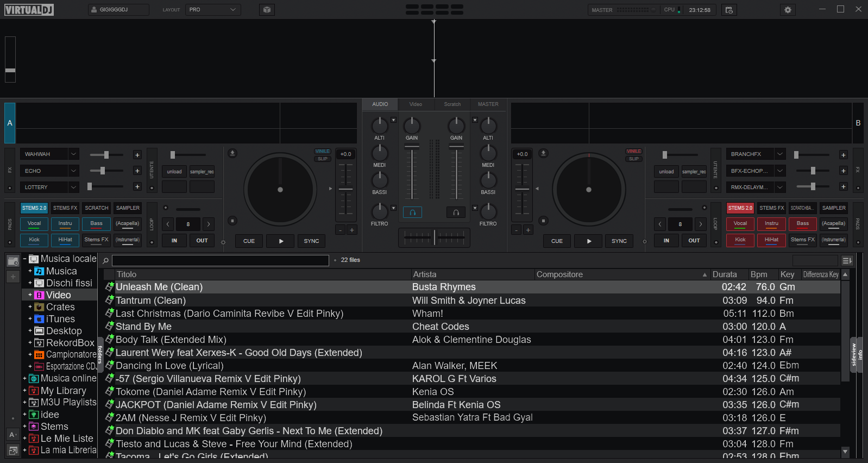The width and height of the screenshot is (868, 463).
Task: Play the right deck
Action: coord(589,241)
